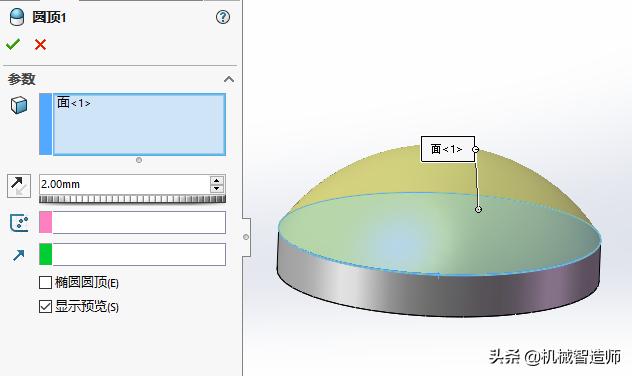Image resolution: width=632 pixels, height=376 pixels.
Task: Open help for 圆顶1 feature
Action: click(223, 17)
